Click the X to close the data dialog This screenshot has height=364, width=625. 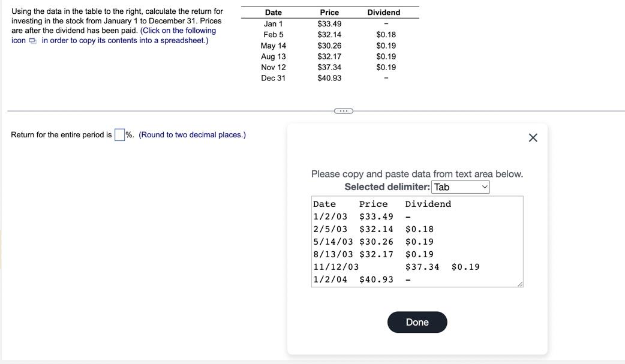coord(533,137)
